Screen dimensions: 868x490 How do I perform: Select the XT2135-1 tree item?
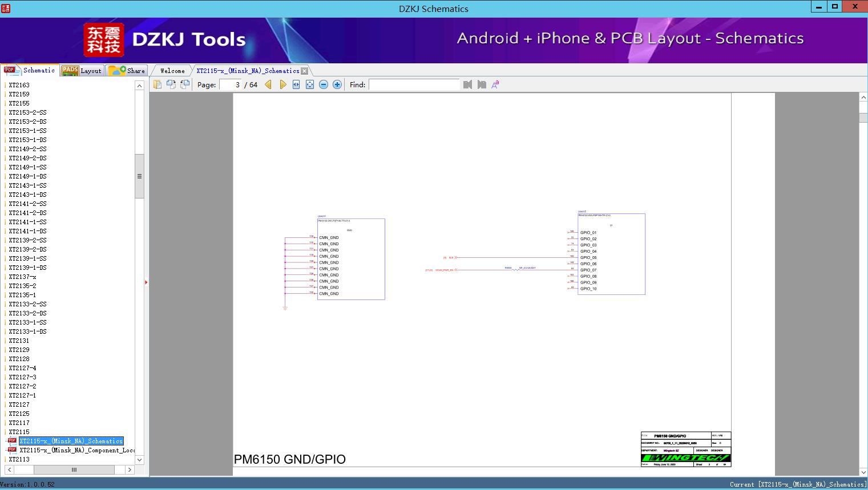tap(22, 295)
